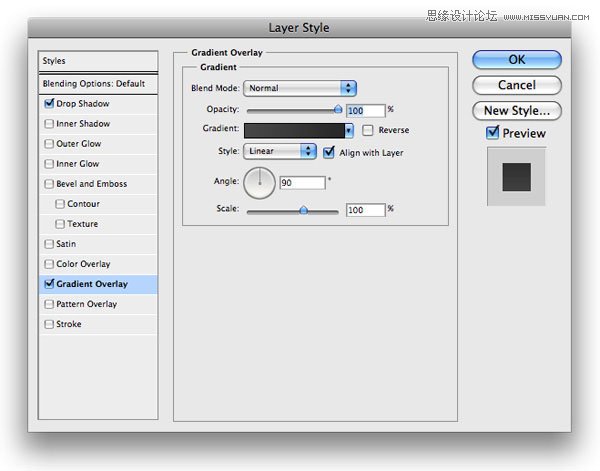Viewport: 600px width, 471px height.
Task: Uncheck the Drop Shadow effect
Action: click(49, 103)
